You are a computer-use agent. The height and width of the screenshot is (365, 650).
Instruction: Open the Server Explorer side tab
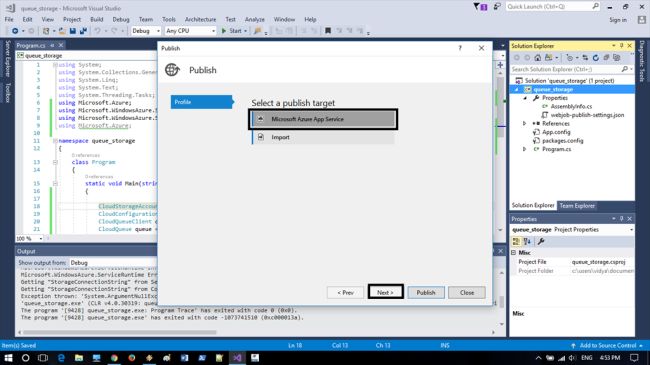[7, 58]
